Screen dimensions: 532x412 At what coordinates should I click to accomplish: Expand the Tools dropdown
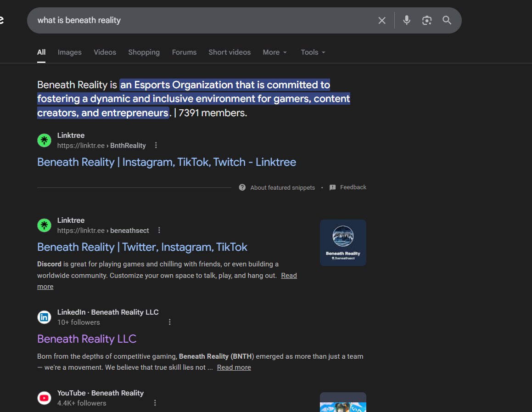pyautogui.click(x=313, y=52)
